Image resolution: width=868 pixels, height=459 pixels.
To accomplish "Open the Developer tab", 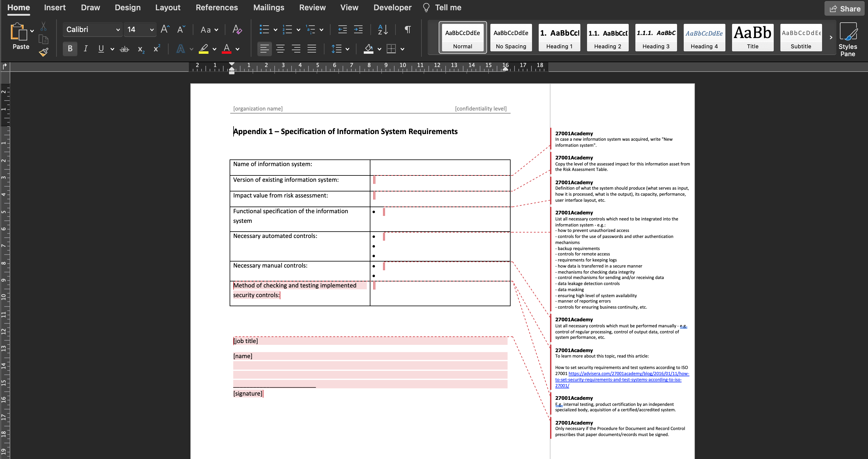I will (392, 8).
